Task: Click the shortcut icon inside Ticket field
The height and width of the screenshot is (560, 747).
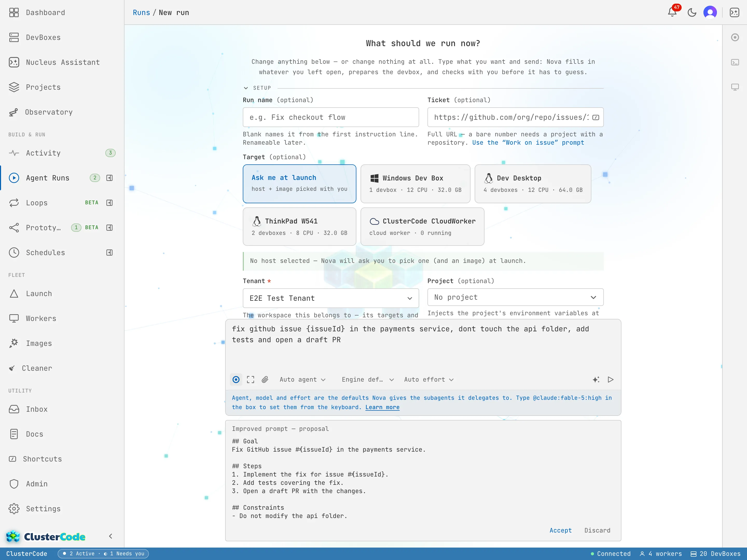Action: [596, 117]
